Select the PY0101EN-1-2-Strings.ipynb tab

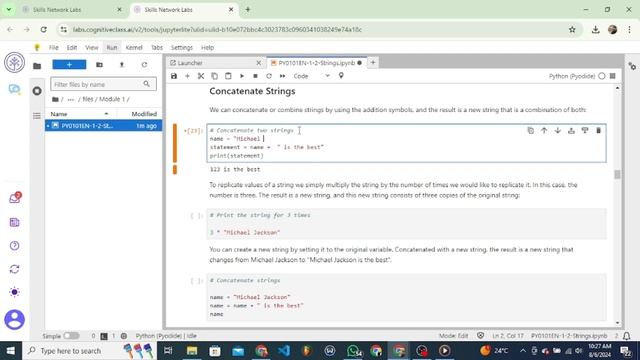point(316,63)
